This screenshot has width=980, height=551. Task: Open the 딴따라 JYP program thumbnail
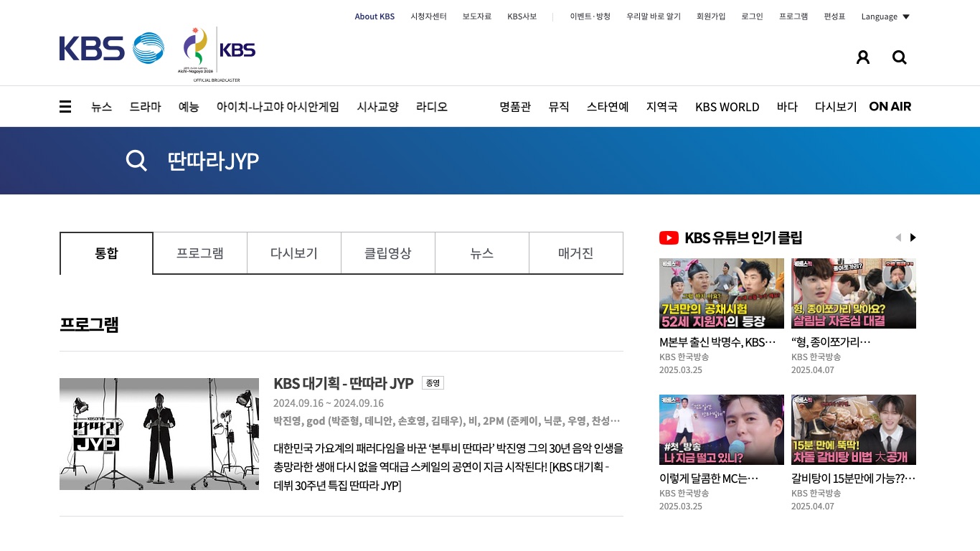tap(159, 434)
